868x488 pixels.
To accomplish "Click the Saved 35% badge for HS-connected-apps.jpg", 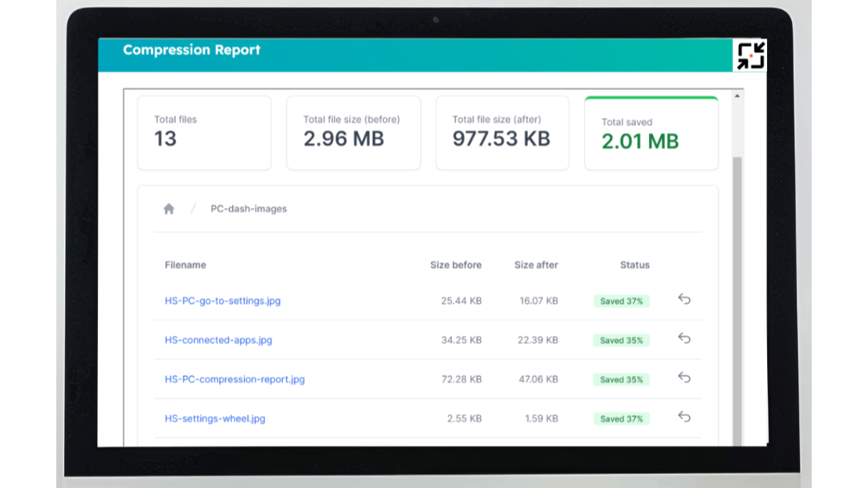I will tap(621, 341).
